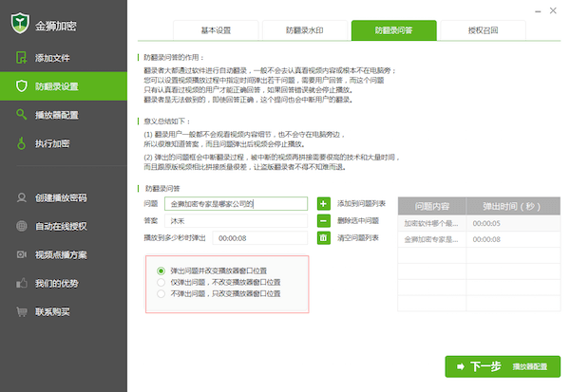Click 清空问题列表 label

358,237
